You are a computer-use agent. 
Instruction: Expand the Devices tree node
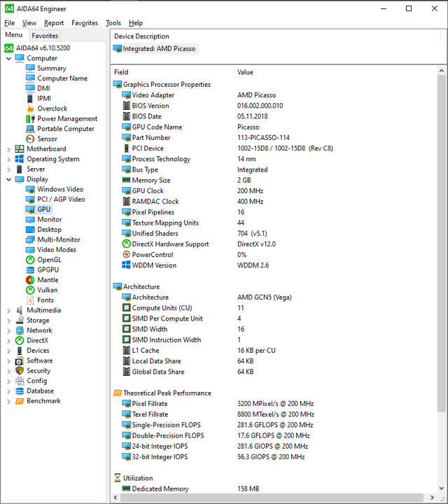(x=8, y=351)
